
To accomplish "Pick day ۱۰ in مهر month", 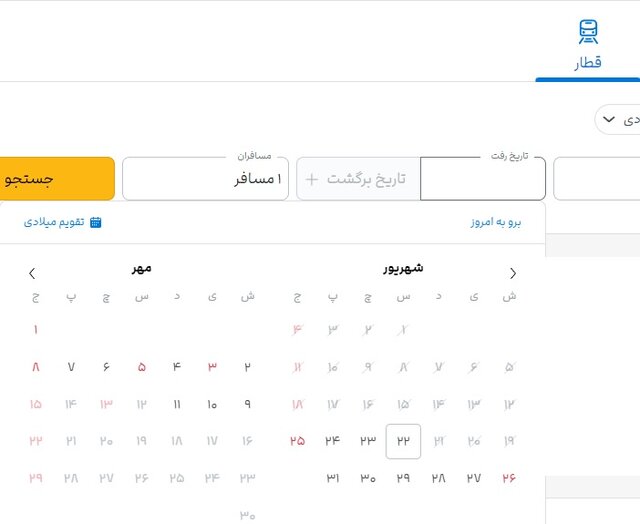I will [x=212, y=405].
